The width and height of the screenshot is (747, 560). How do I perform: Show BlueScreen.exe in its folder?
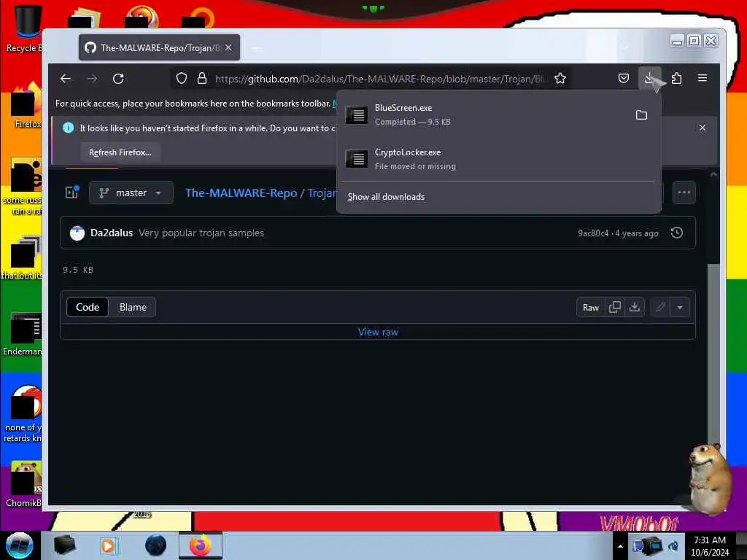[x=641, y=114]
